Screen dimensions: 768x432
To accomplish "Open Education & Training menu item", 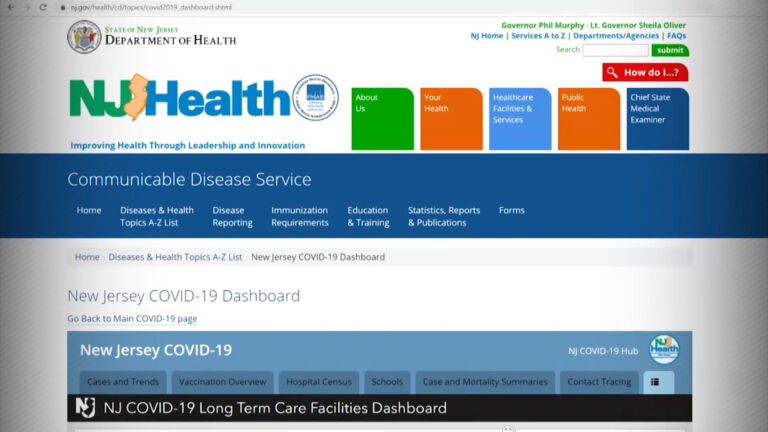I will 368,216.
